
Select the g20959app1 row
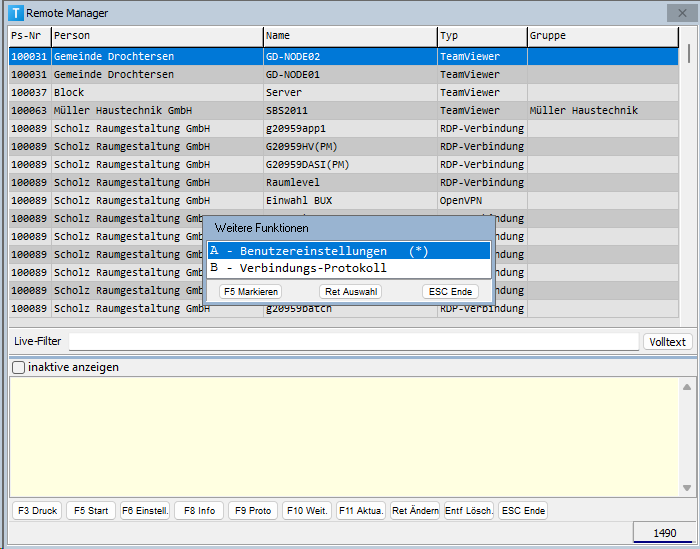coord(343,129)
